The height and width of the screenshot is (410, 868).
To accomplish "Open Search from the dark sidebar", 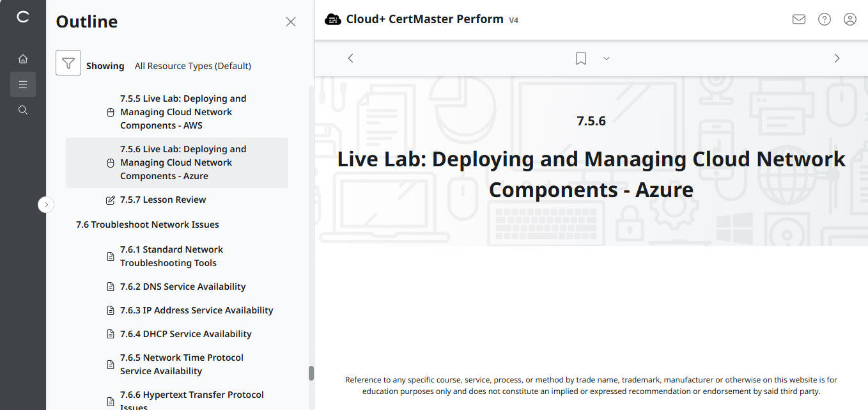I will tap(23, 109).
